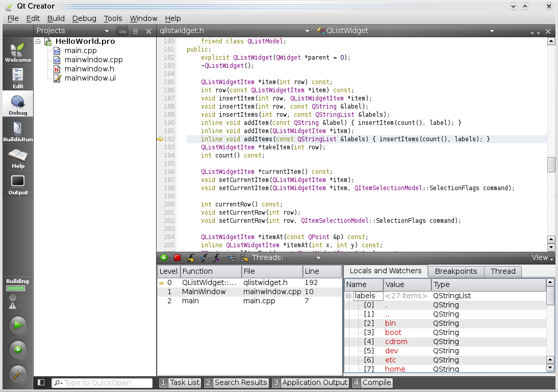Open the Build menu
Screen dimensions: 558x392
tap(56, 18)
